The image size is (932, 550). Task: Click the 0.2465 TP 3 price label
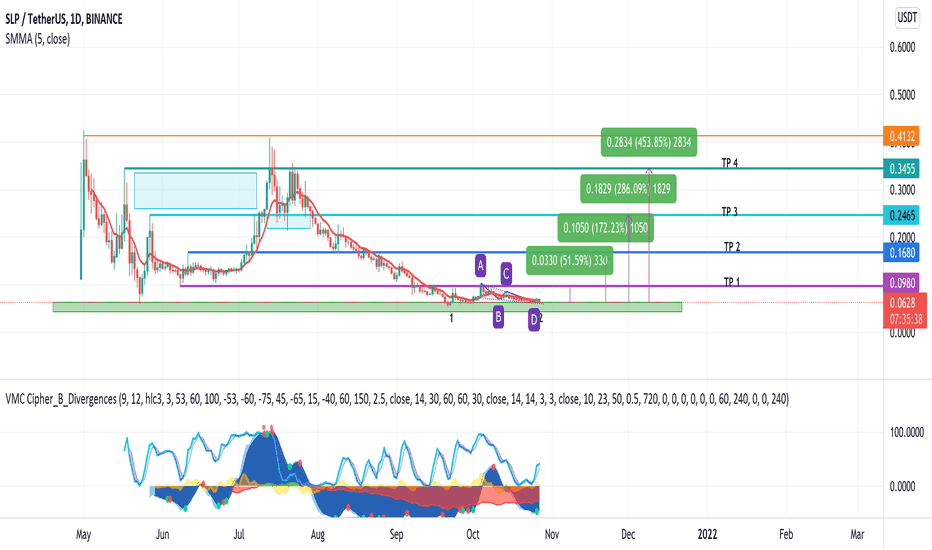[901, 215]
